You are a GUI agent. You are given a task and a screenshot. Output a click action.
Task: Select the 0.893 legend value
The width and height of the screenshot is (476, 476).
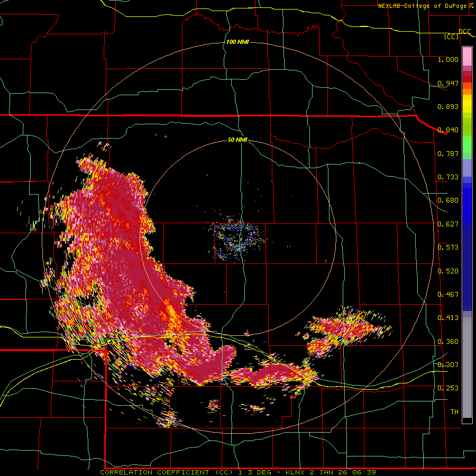point(448,106)
